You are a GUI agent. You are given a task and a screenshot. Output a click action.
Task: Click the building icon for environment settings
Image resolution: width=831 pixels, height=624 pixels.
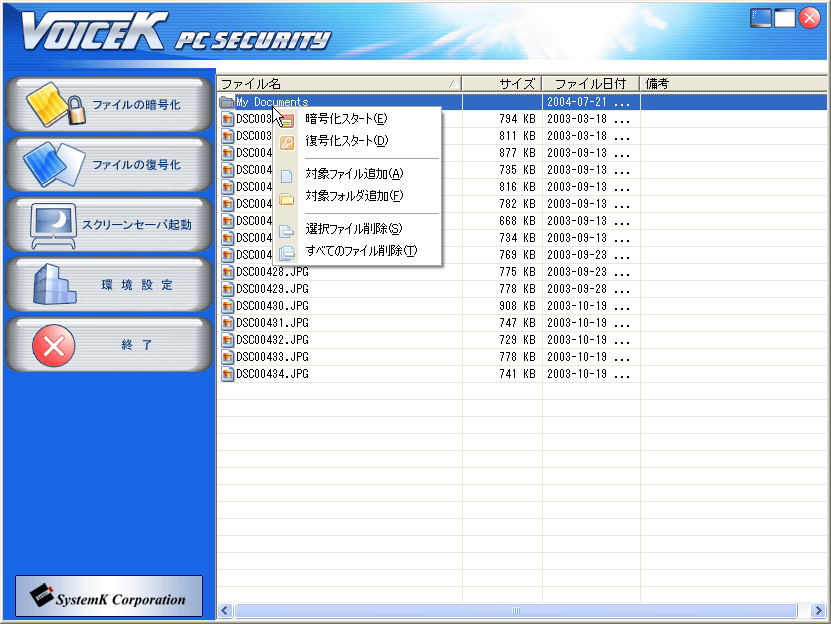coord(55,285)
